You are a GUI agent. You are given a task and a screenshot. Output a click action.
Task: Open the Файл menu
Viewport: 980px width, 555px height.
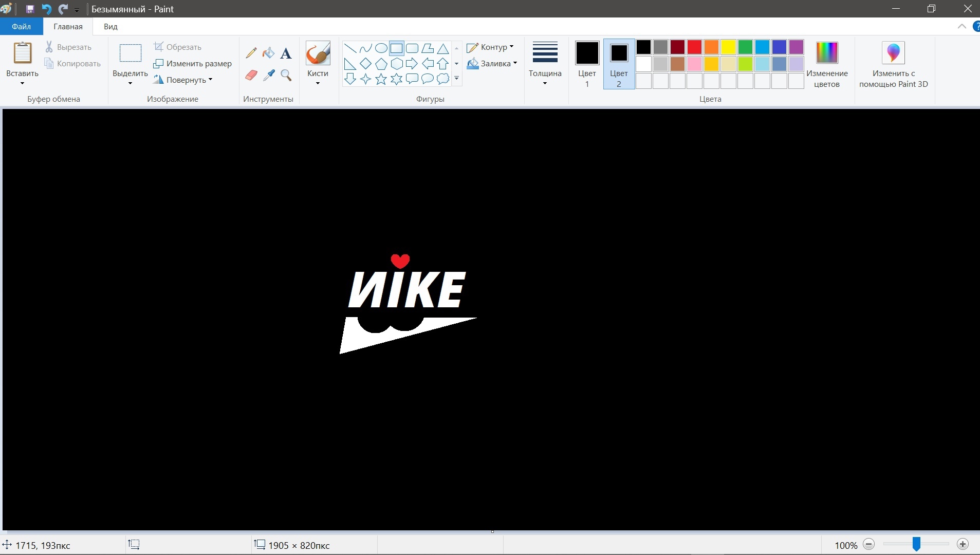21,26
